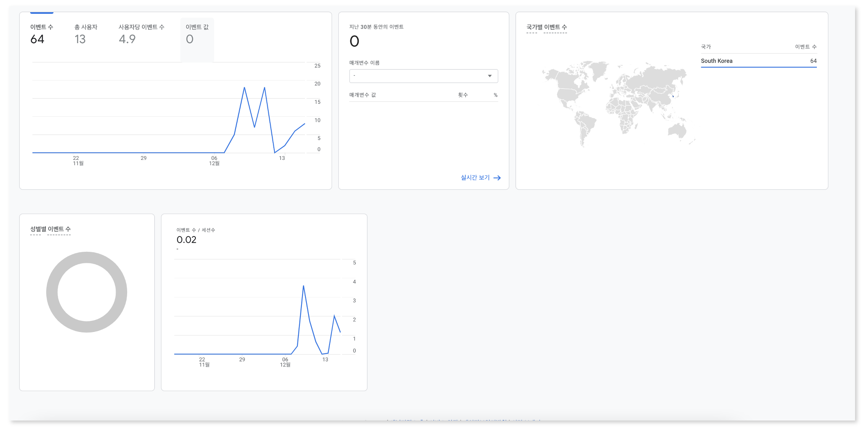Change 이벤트 수 metric in 성별별 card title
Viewport: 868px width, 435px height.
59,229
